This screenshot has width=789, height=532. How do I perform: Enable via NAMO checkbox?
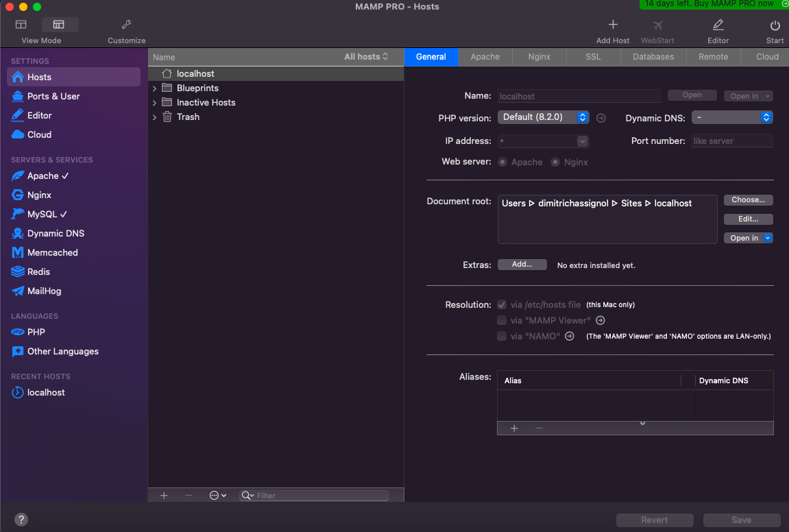pyautogui.click(x=502, y=336)
